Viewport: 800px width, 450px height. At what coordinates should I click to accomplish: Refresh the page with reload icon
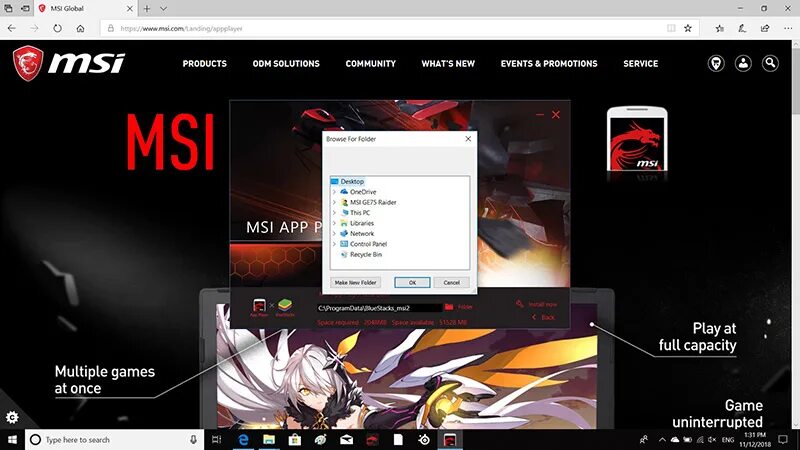[x=57, y=29]
